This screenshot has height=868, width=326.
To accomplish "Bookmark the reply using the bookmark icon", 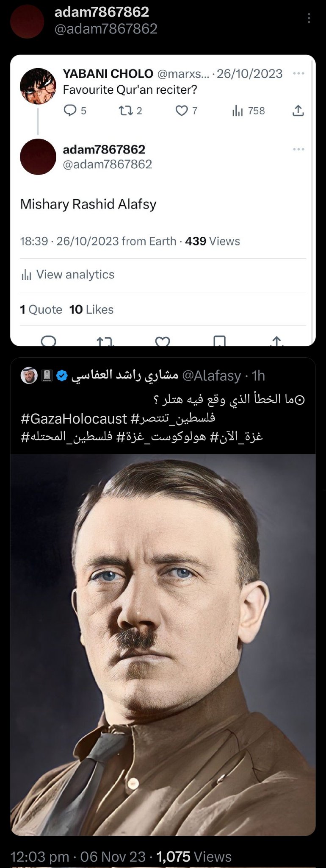I will pyautogui.click(x=219, y=341).
